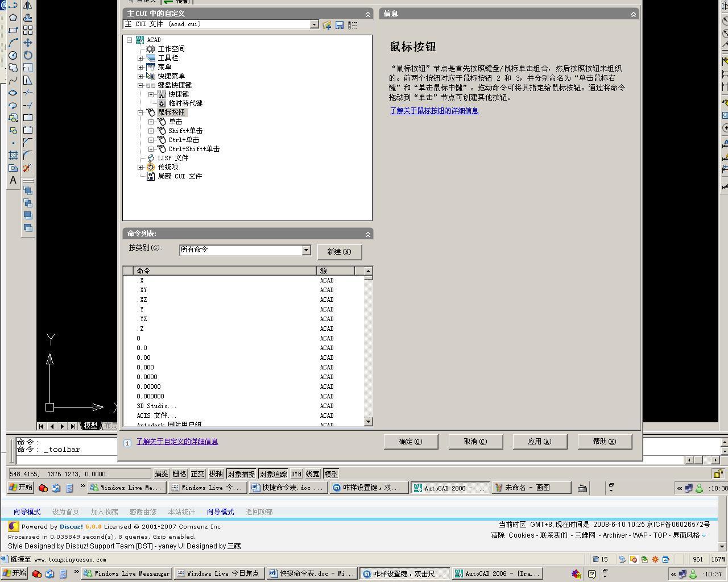Select the Rotate modify tool
728x582 pixels.
pyautogui.click(x=27, y=55)
